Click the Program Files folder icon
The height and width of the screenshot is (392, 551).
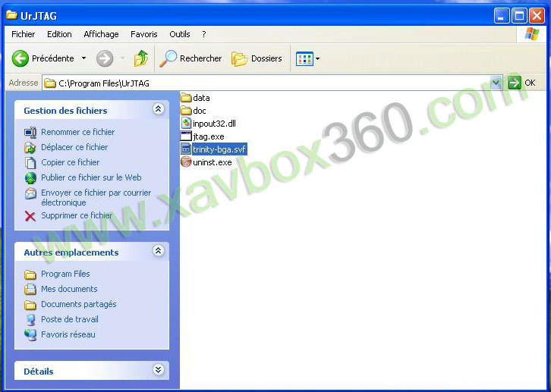point(30,274)
